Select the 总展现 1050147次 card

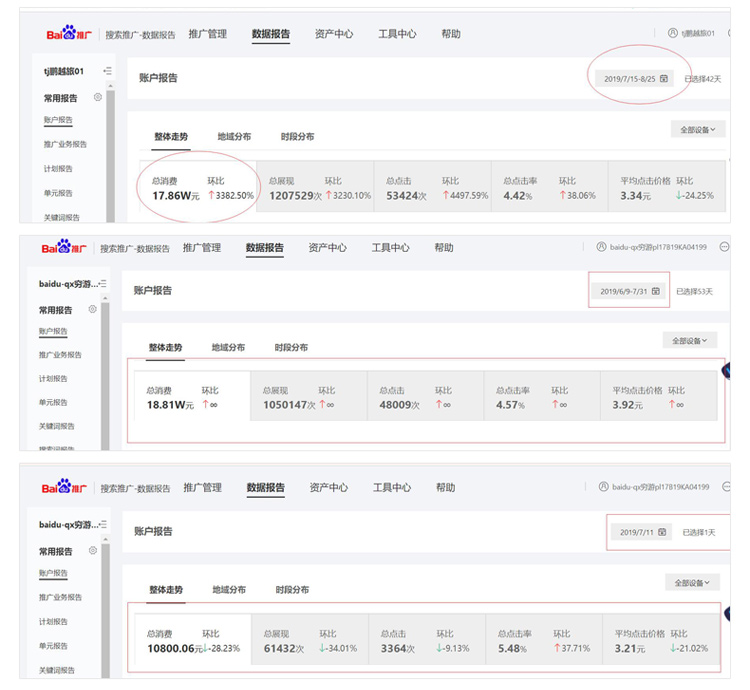(x=309, y=396)
